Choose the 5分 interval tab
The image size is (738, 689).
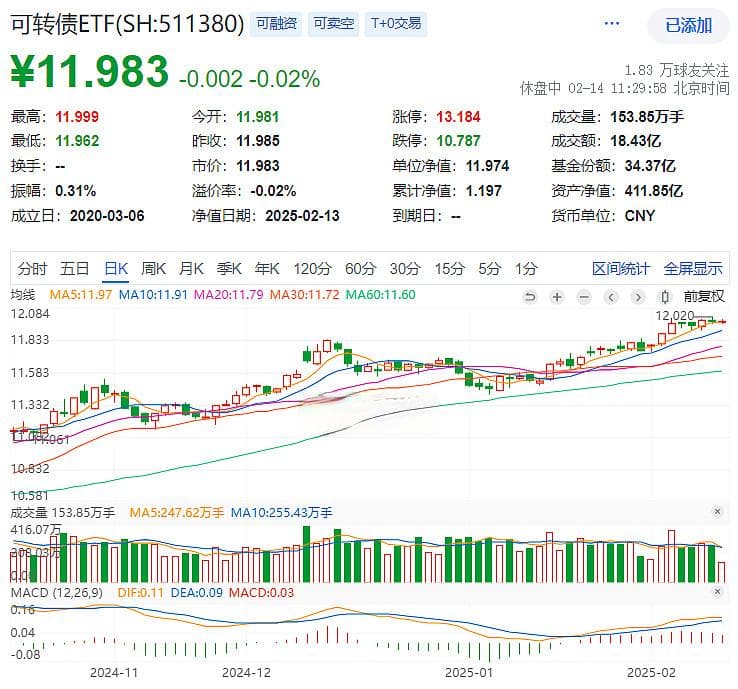pyautogui.click(x=489, y=269)
